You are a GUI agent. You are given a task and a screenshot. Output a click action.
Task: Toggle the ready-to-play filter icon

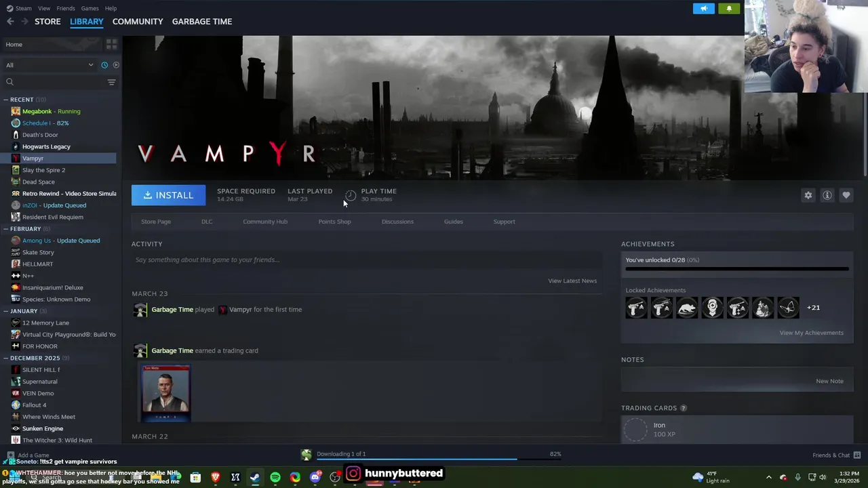coord(116,65)
